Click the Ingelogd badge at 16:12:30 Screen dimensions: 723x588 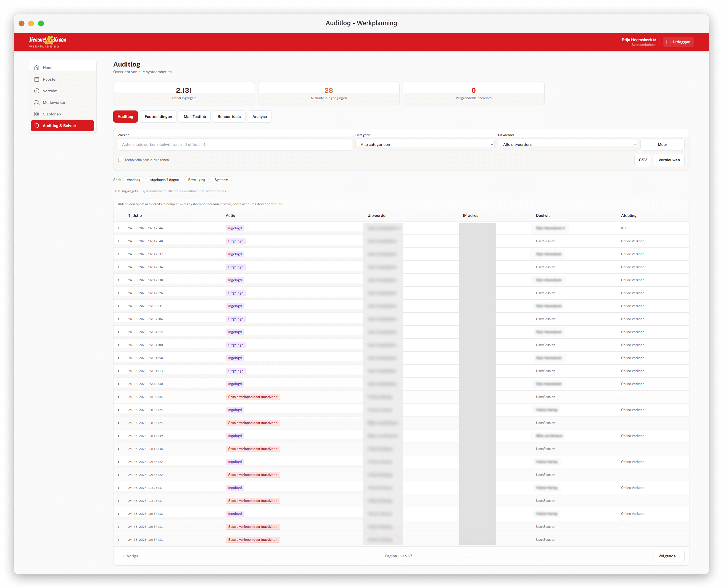[x=235, y=280]
